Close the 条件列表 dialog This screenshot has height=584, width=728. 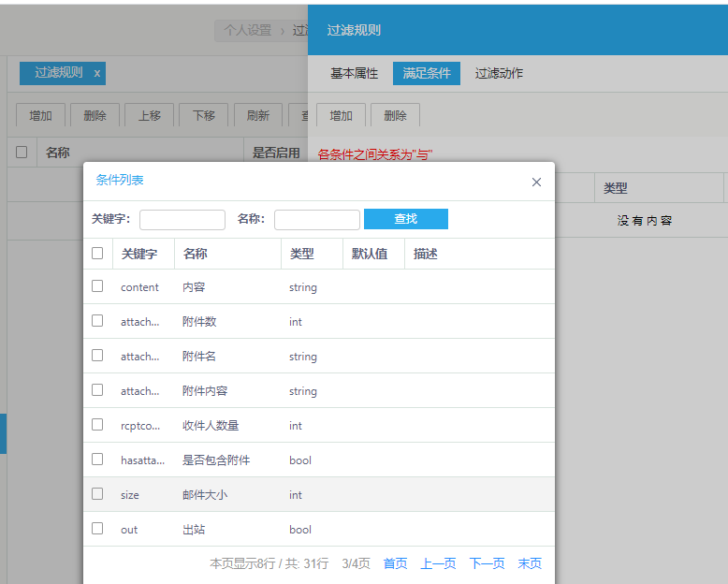click(x=536, y=182)
